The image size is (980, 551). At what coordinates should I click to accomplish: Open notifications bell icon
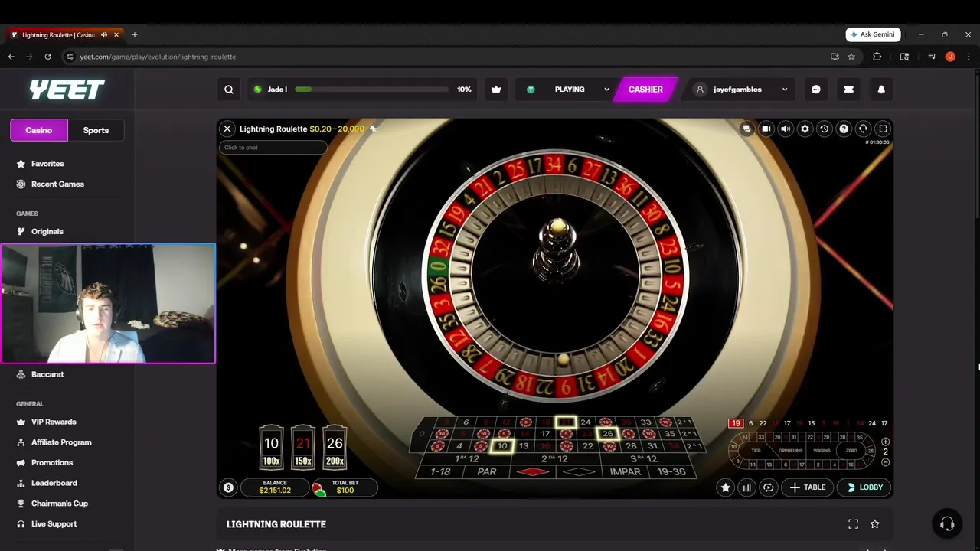pyautogui.click(x=881, y=90)
